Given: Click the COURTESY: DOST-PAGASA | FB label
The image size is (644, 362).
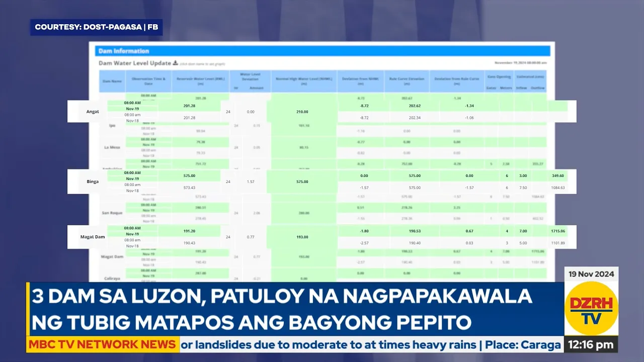Looking at the screenshot, I should [96, 27].
